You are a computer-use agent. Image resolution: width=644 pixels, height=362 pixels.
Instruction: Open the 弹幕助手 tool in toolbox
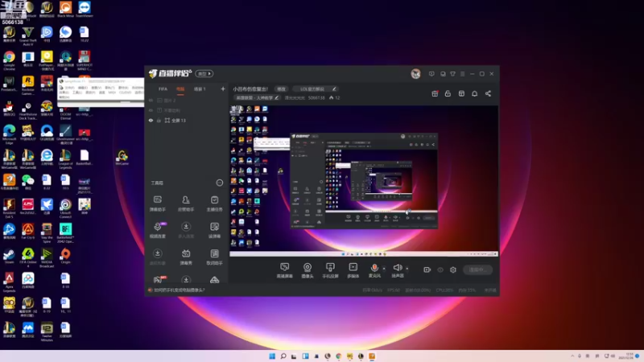[157, 204]
